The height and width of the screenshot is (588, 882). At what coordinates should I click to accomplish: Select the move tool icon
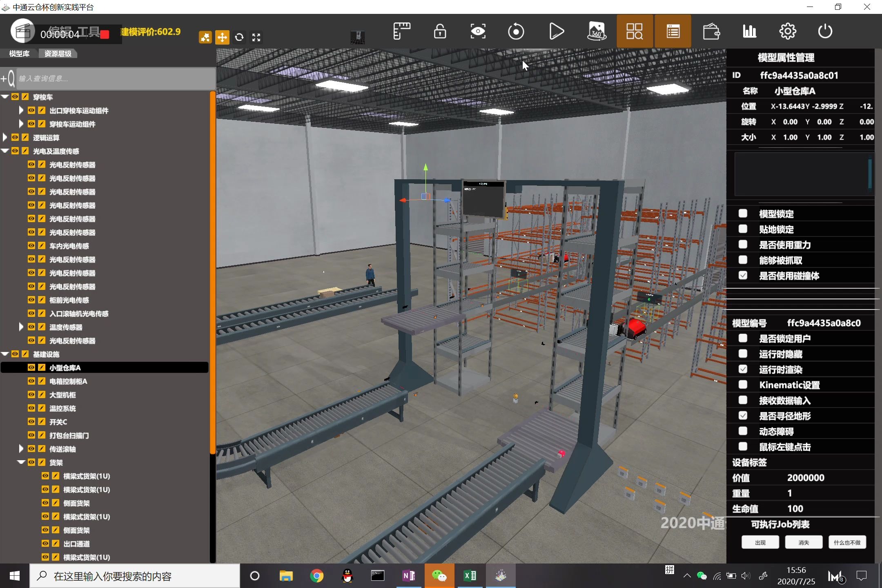point(222,38)
